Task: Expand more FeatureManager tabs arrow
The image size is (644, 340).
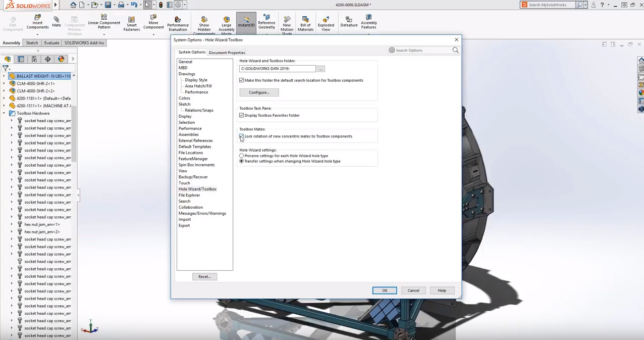Action: click(73, 59)
